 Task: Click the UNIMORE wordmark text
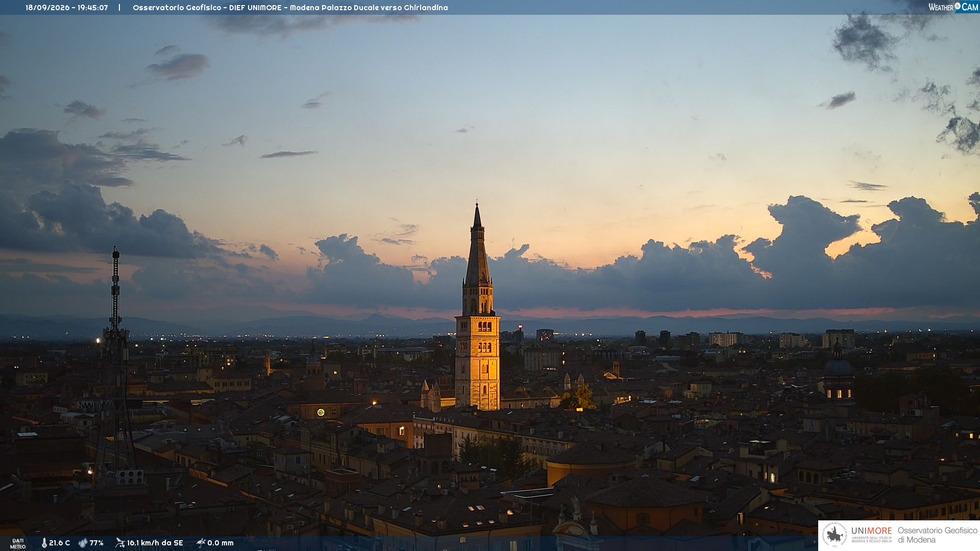point(871,531)
